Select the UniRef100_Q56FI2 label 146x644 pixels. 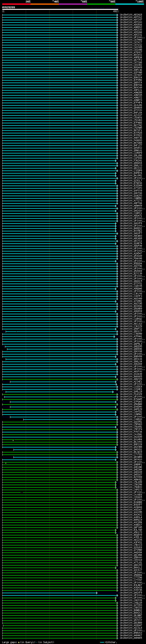[131, 329]
